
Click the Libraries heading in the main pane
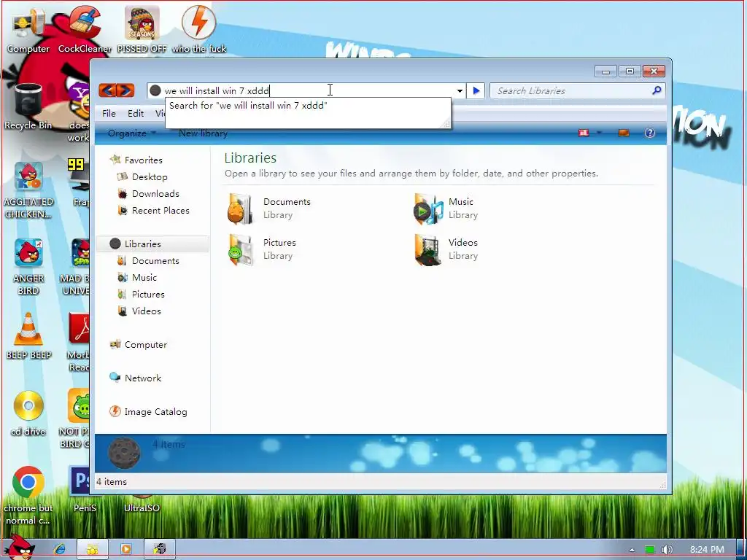250,157
